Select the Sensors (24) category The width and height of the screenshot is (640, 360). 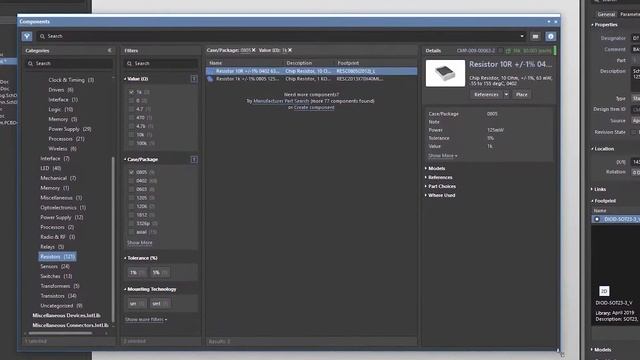[55, 267]
